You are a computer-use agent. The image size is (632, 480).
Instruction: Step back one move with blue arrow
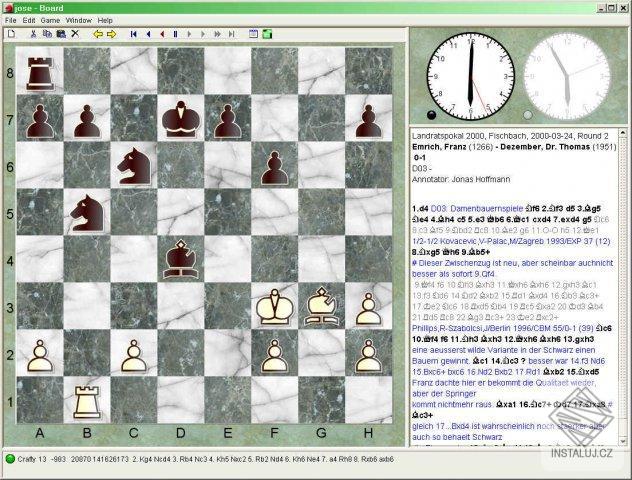tap(148, 34)
